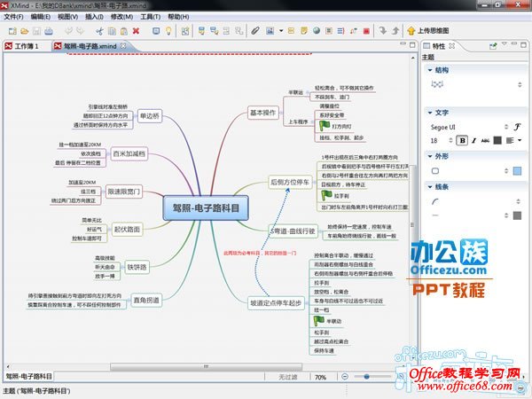532x399 pixels.
Task: Open the line shape dropdown in 线条
Action: (518, 201)
